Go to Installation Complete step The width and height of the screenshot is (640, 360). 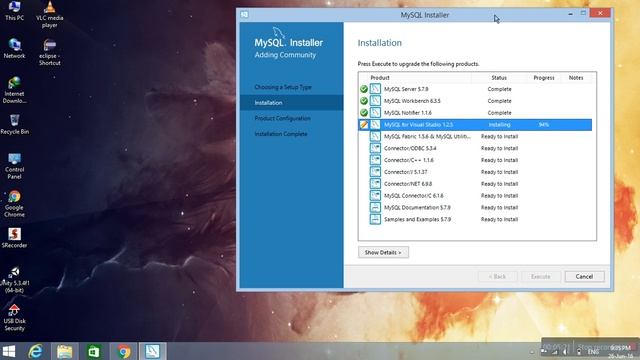[x=281, y=133]
